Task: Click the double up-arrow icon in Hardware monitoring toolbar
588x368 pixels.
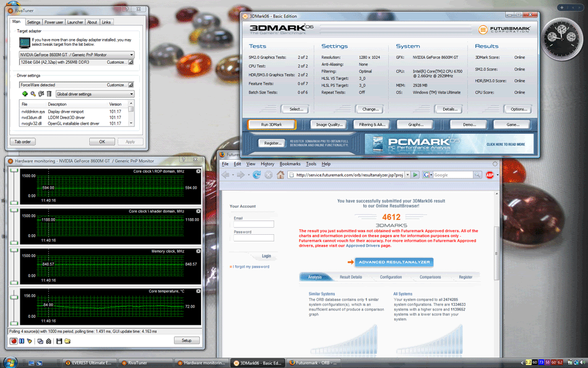Action: pos(48,341)
